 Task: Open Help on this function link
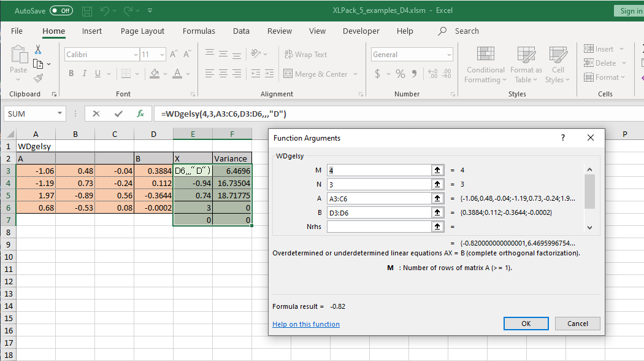click(306, 324)
